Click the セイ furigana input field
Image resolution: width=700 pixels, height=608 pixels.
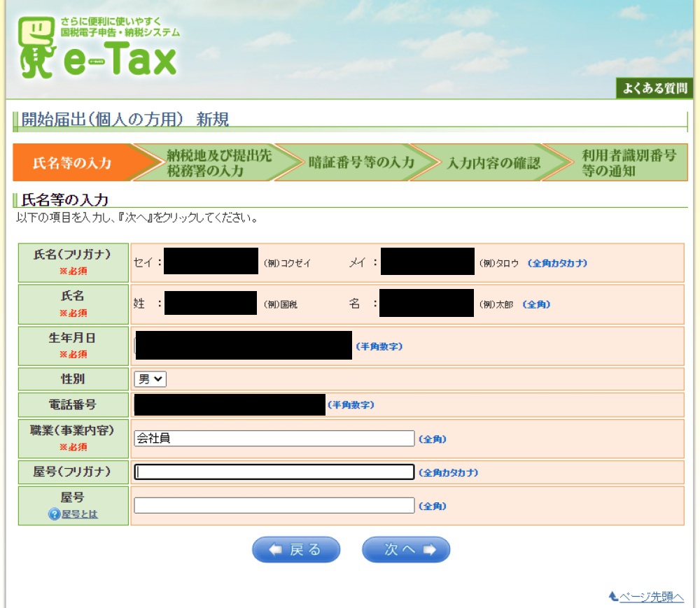(x=211, y=261)
